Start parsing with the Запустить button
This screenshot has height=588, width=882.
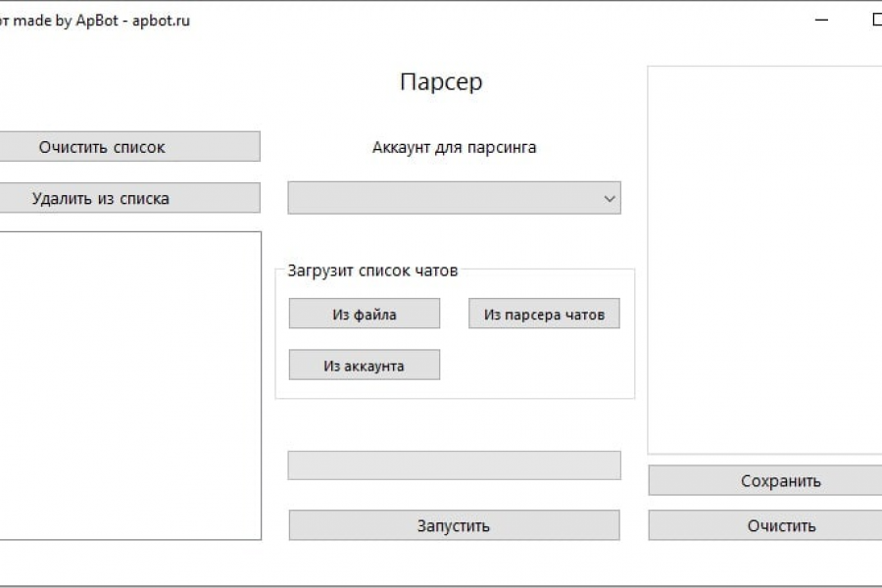(454, 525)
